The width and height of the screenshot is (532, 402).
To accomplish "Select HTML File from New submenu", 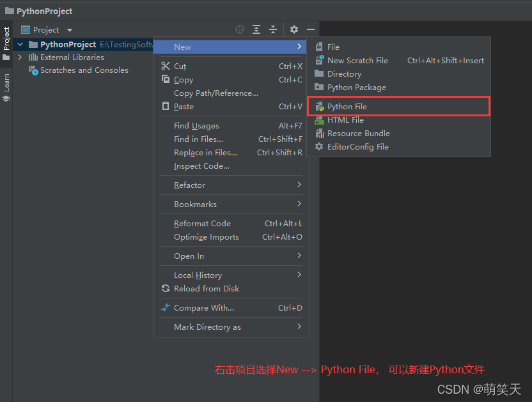I will click(x=345, y=120).
